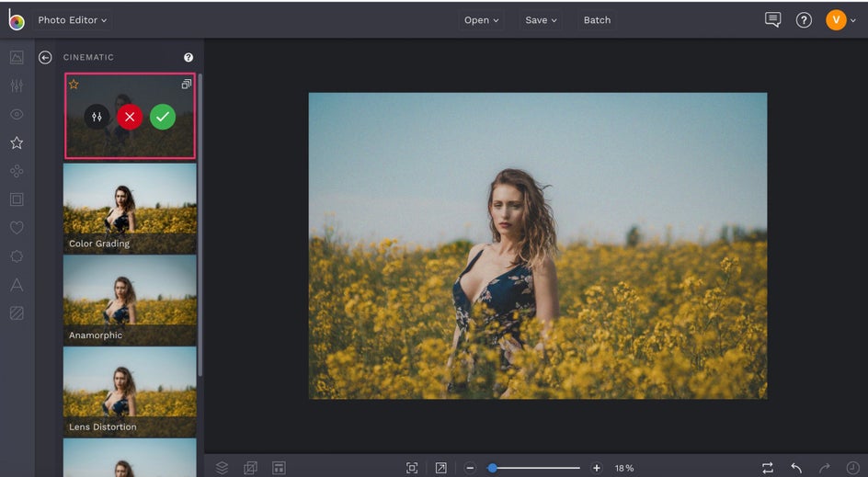The height and width of the screenshot is (477, 868).
Task: Open the Text tool in sidebar
Action: pyautogui.click(x=17, y=285)
